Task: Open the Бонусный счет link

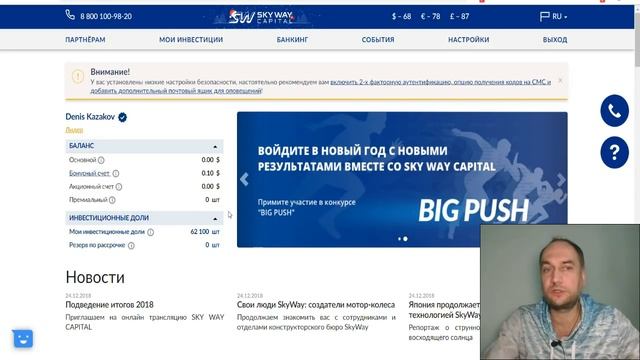Action: [89, 173]
